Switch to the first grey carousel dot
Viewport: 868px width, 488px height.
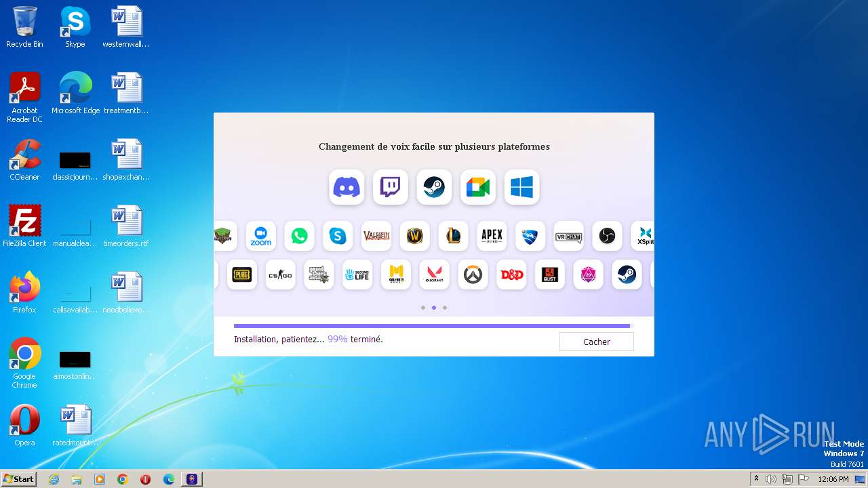click(423, 308)
